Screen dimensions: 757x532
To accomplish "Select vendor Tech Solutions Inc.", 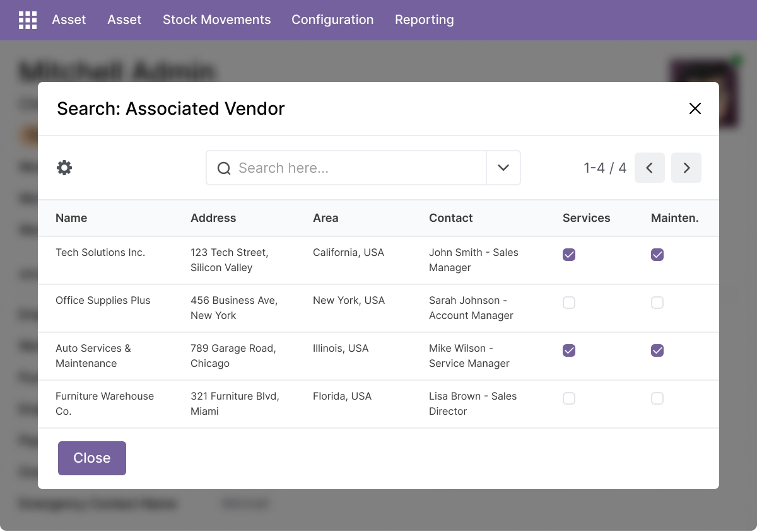I will pyautogui.click(x=100, y=252).
